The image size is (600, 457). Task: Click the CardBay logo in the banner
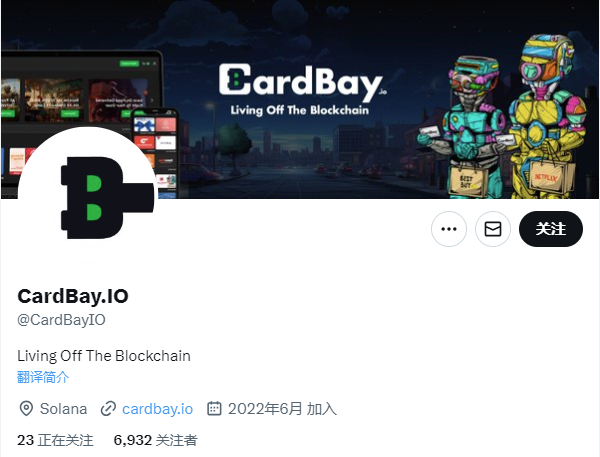(x=302, y=83)
